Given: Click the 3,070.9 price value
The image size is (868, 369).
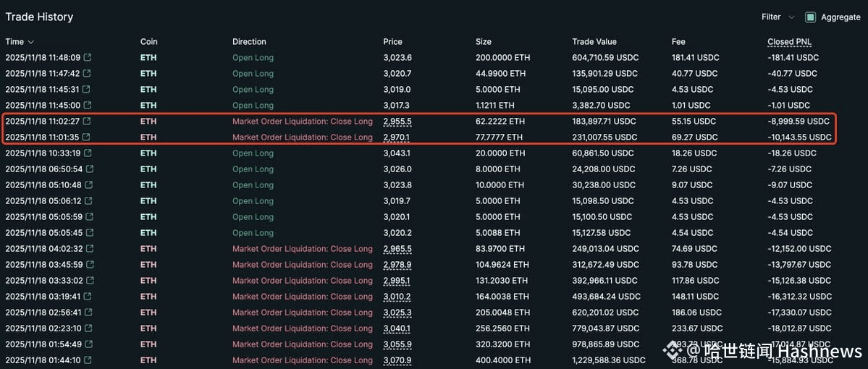Looking at the screenshot, I should pyautogui.click(x=397, y=360).
